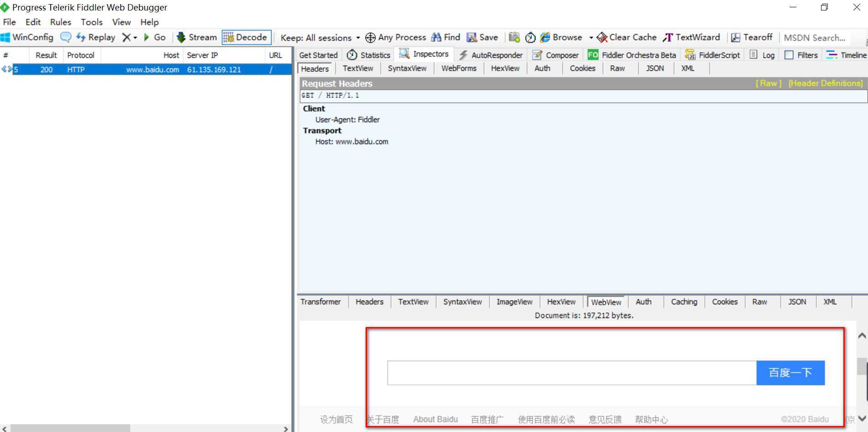Image resolution: width=868 pixels, height=432 pixels.
Task: Click the [Raw] link in Request Headers
Action: (768, 83)
